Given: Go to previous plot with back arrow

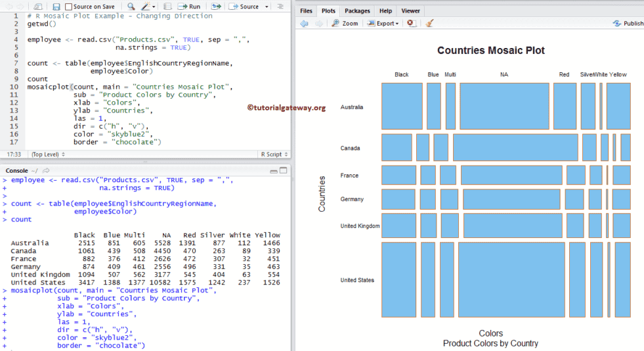Looking at the screenshot, I should (x=305, y=24).
